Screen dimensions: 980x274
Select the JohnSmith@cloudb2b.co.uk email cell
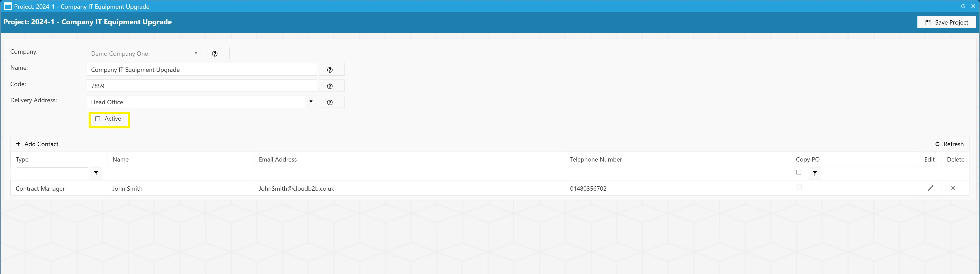click(x=409, y=188)
